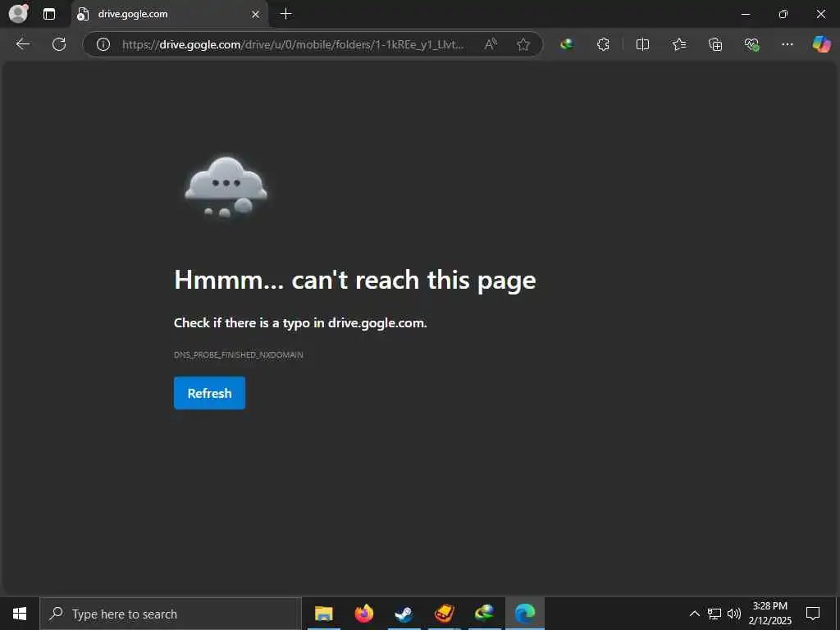
Task: Open the tab actions menu icon
Action: pos(49,14)
